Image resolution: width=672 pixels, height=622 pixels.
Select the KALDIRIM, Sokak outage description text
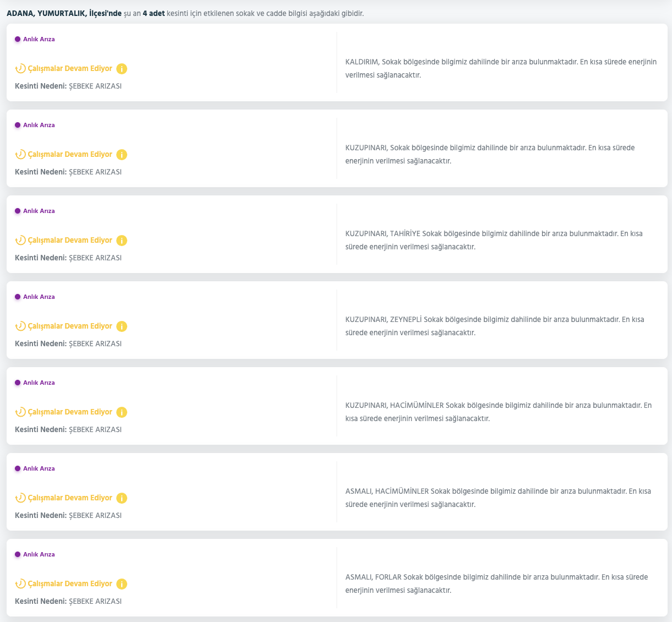click(501, 68)
